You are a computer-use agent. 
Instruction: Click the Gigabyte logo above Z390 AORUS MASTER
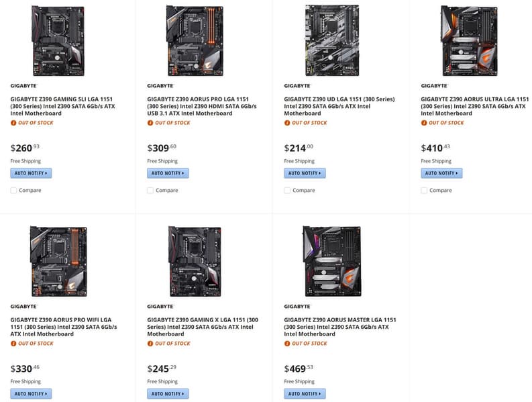click(298, 306)
